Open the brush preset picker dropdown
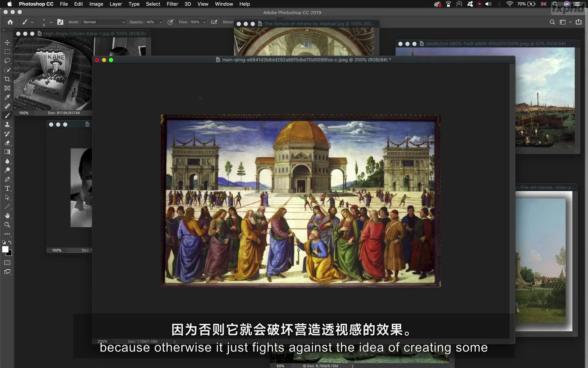This screenshot has height=368, width=588. coord(51,22)
